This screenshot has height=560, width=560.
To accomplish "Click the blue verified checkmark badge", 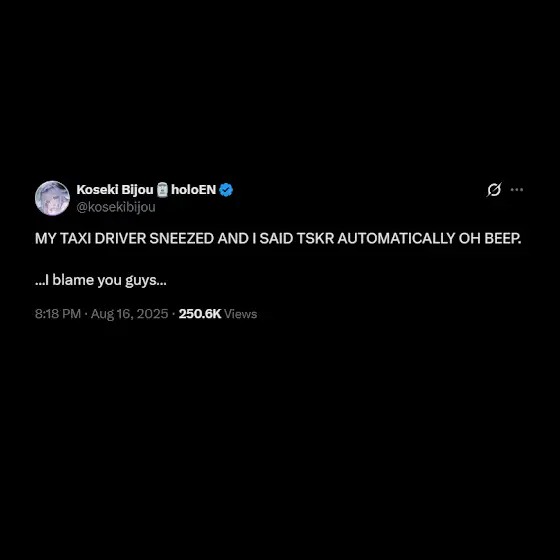I will pos(226,190).
